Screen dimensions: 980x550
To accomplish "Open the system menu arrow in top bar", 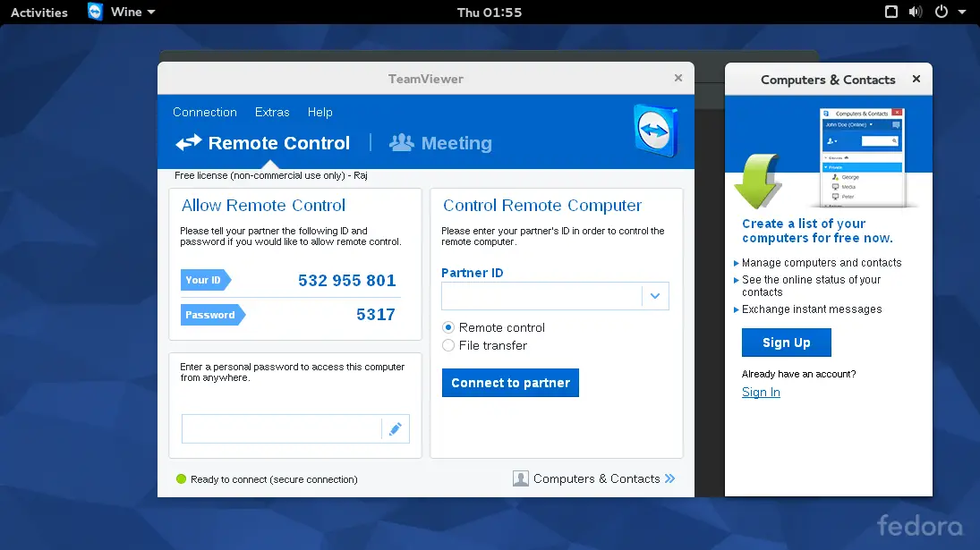I will [x=962, y=12].
